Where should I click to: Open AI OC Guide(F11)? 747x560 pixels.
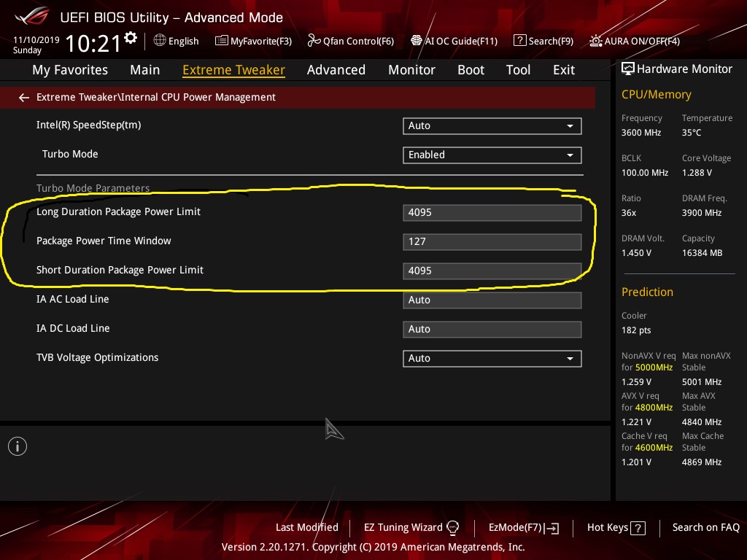coord(454,41)
